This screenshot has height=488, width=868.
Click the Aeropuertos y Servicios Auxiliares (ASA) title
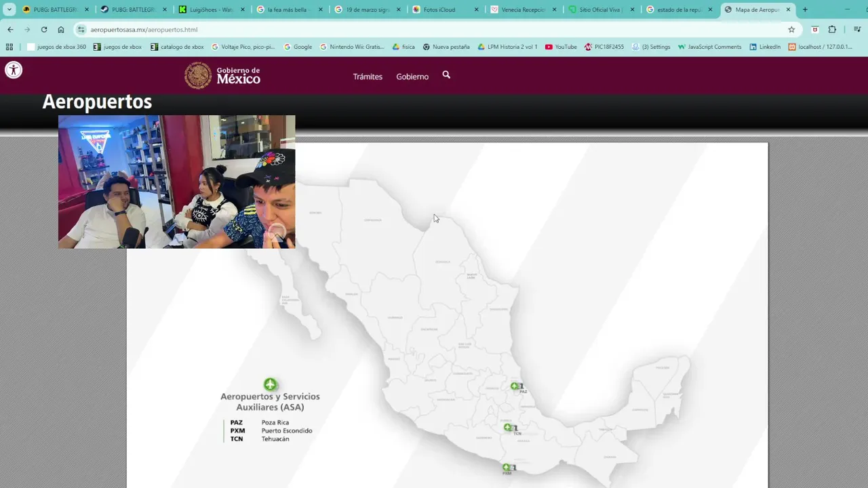[x=270, y=402]
